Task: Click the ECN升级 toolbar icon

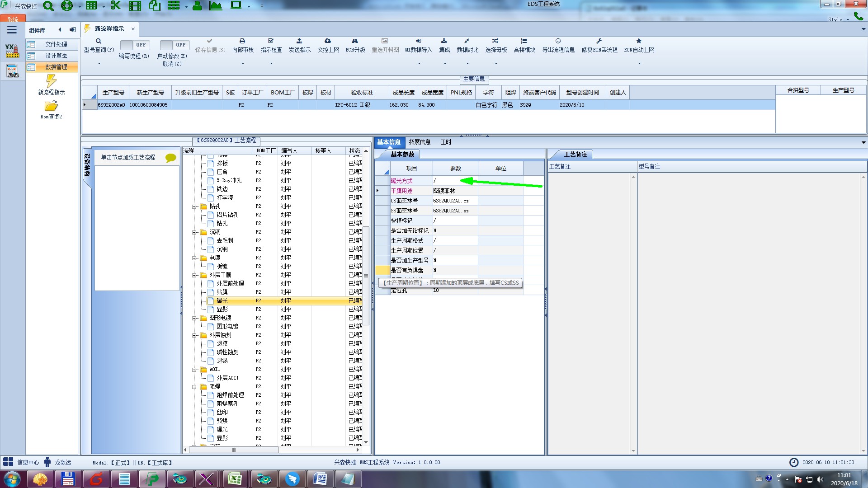Action: click(355, 41)
